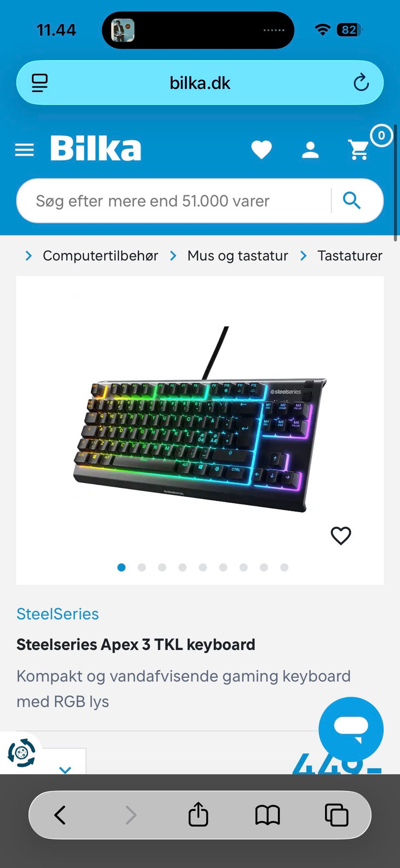
Task: Open the user account profile icon
Action: pos(310,150)
